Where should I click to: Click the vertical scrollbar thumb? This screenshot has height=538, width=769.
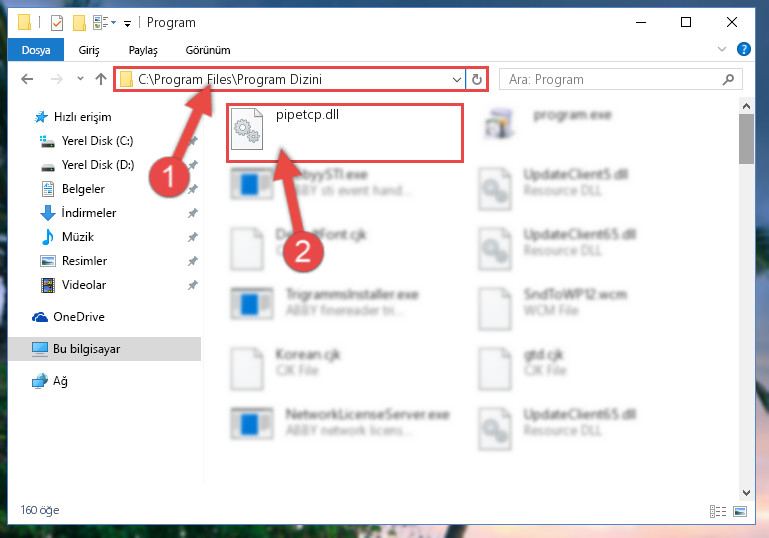coord(746,139)
